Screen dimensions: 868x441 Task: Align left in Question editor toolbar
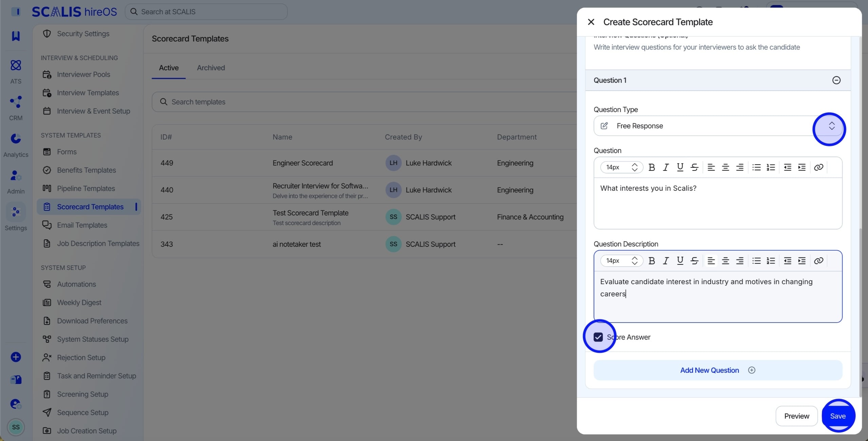[711, 167]
